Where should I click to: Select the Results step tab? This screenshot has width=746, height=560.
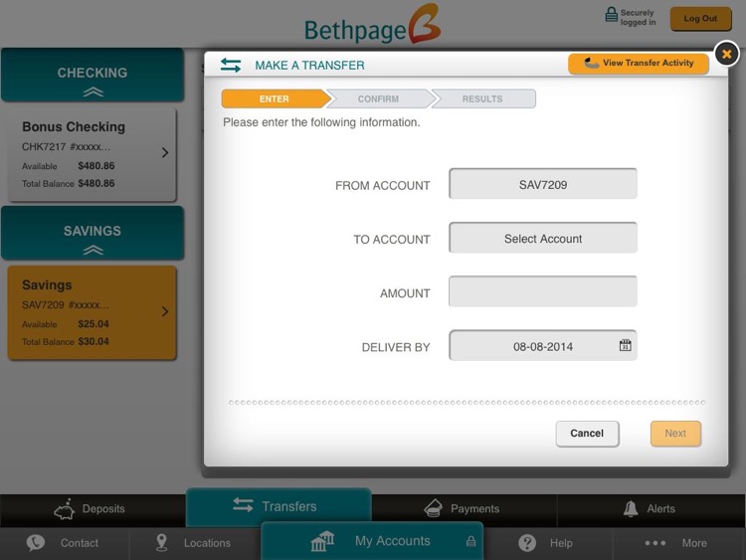click(x=482, y=98)
